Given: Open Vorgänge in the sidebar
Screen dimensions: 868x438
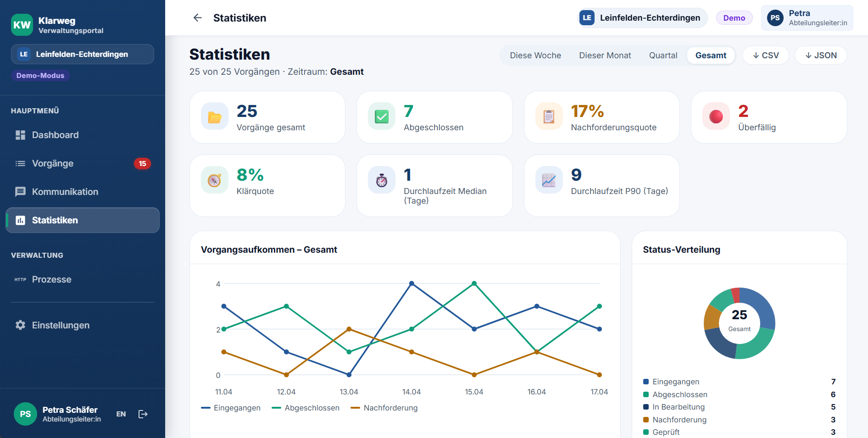Looking at the screenshot, I should 83,163.
